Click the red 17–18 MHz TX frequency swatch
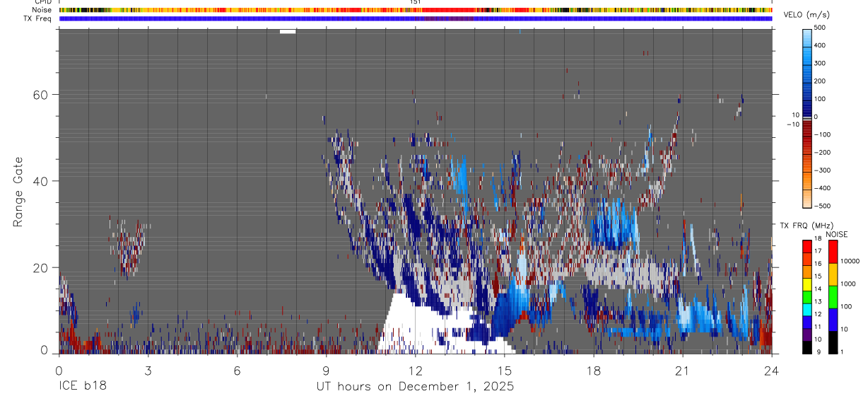The width and height of the screenshot is (868, 401). (807, 246)
